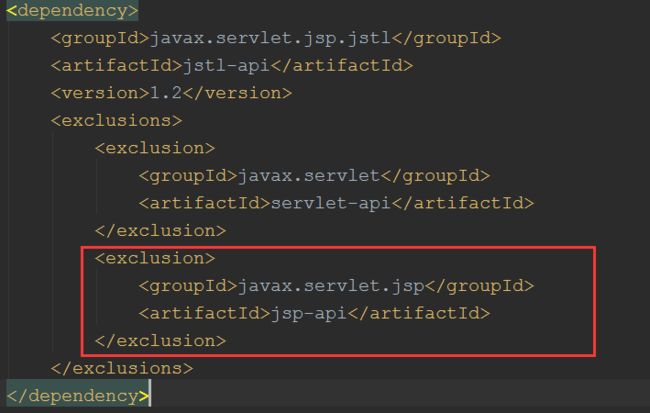The image size is (650, 413).
Task: Click the closing </dependency> tag
Action: coord(78,396)
